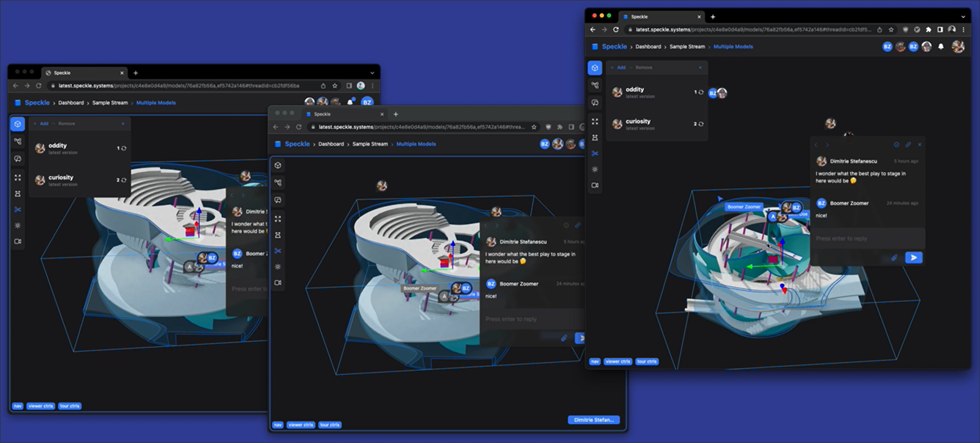980x443 pixels.
Task: Open sun light settings icon in right window
Action: [x=595, y=169]
